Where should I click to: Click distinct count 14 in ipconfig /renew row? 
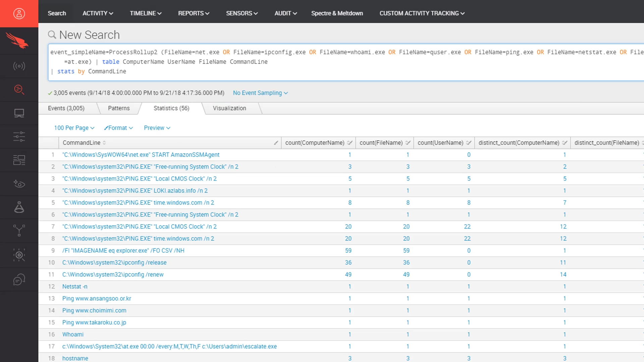563,275
